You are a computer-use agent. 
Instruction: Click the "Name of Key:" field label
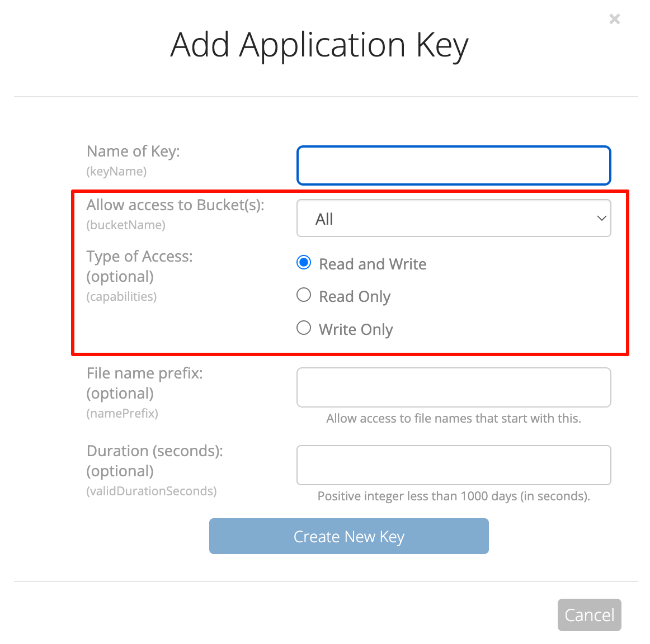click(x=133, y=151)
